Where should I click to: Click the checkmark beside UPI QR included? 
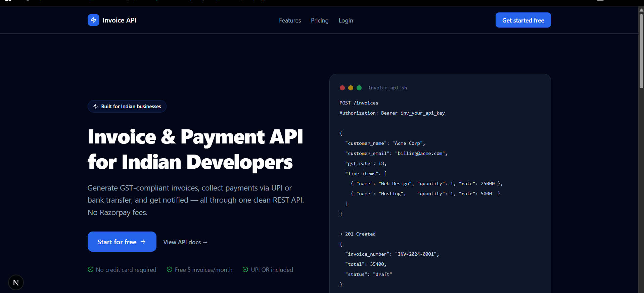click(245, 269)
